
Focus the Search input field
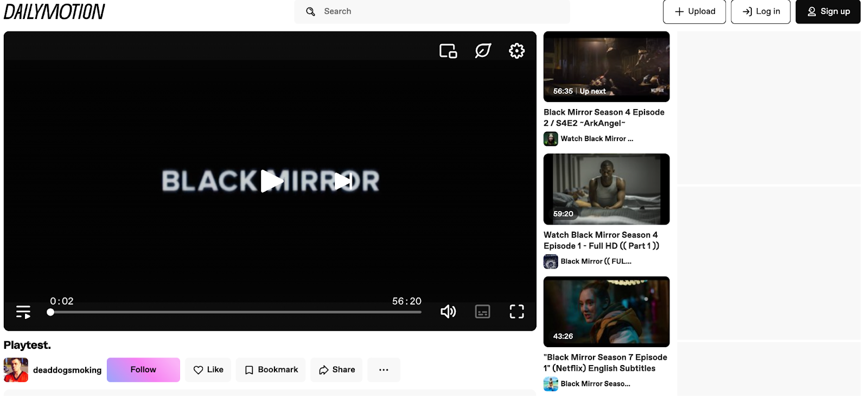click(x=432, y=11)
